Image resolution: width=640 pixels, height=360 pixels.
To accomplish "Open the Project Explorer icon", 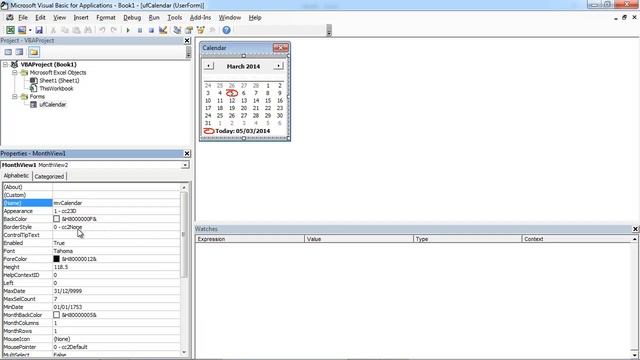I will (x=177, y=30).
